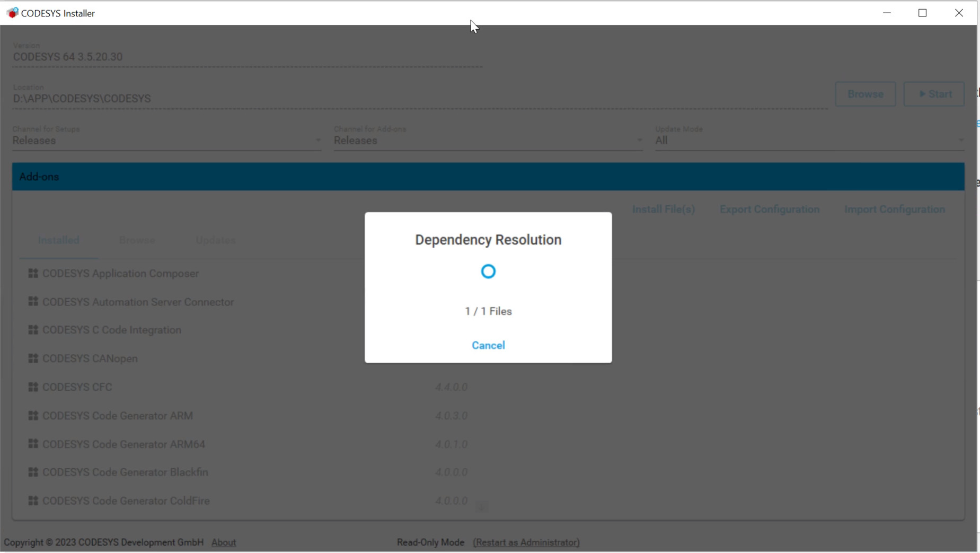Click the Read-Only Mode status text

pos(430,542)
